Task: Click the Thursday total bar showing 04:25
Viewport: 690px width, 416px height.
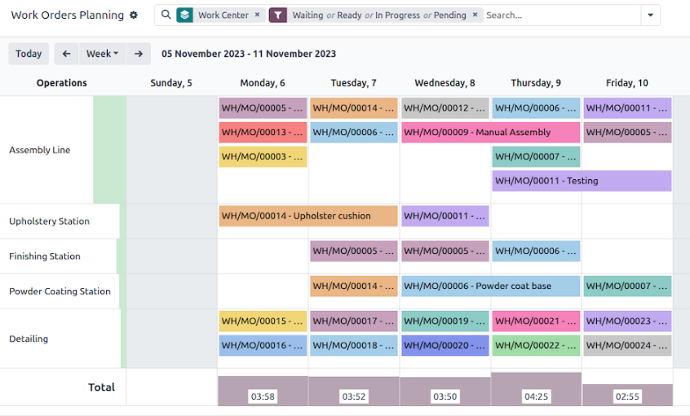Action: tap(535, 390)
